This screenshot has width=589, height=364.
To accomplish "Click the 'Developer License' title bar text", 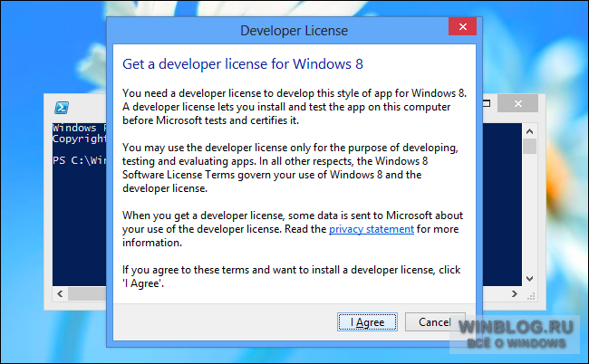I will tap(294, 31).
